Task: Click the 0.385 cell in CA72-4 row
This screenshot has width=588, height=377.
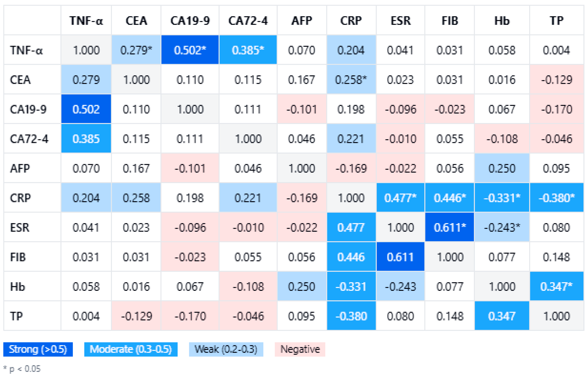Action: point(86,139)
